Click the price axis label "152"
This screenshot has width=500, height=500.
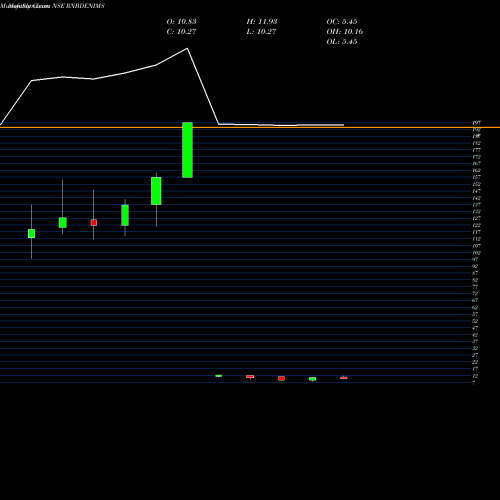(x=476, y=184)
